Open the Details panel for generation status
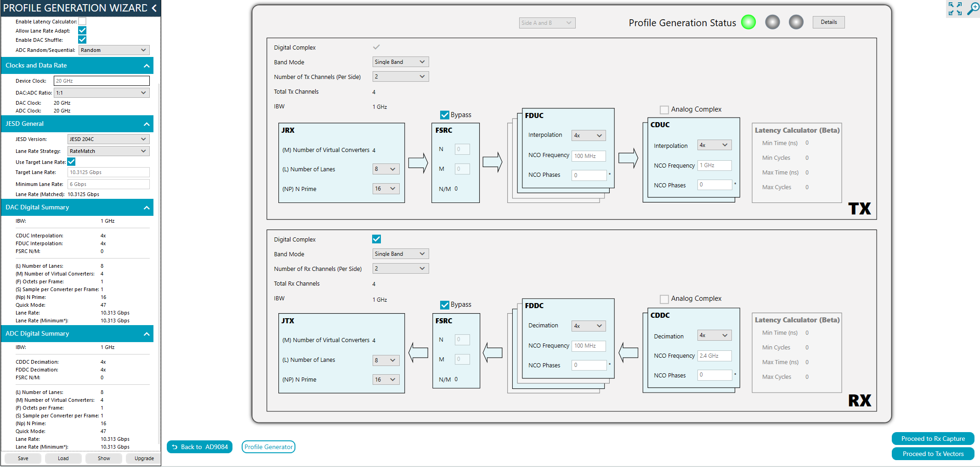980x467 pixels. pos(828,22)
